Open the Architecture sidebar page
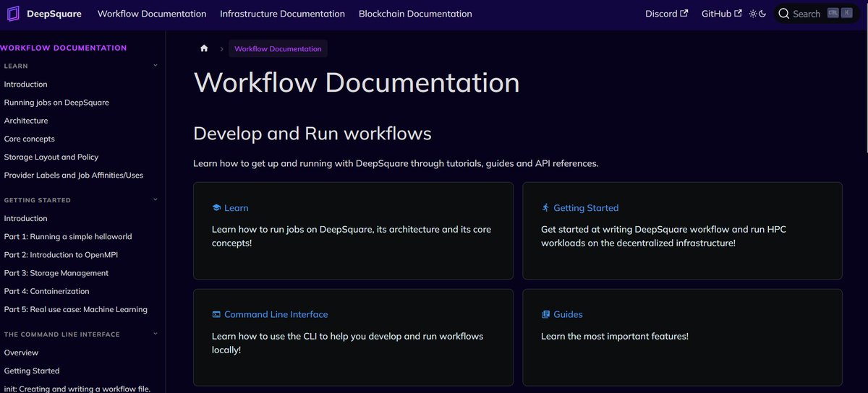The height and width of the screenshot is (393, 868). (26, 121)
